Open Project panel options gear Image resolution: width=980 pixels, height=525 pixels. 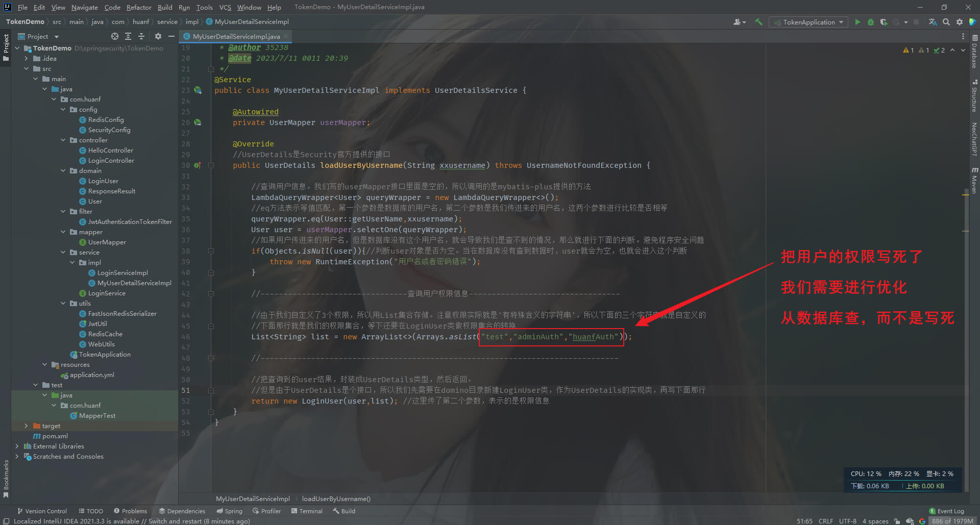point(158,36)
